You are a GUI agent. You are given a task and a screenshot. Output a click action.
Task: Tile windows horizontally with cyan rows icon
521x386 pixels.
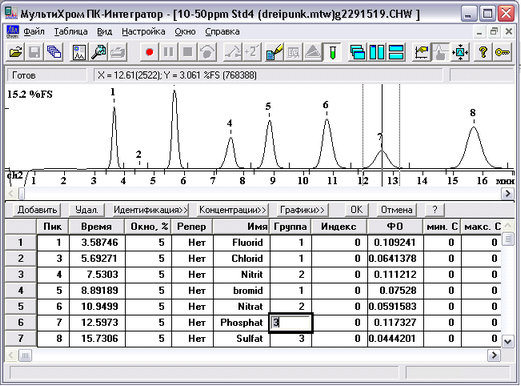(x=396, y=52)
